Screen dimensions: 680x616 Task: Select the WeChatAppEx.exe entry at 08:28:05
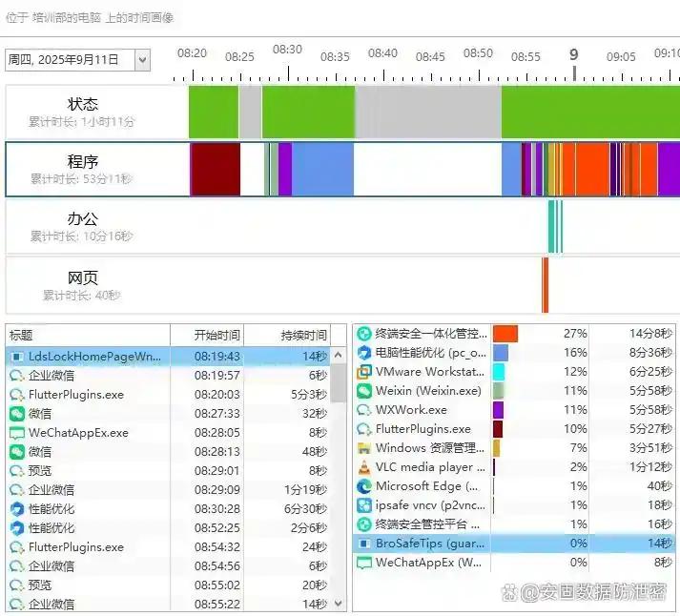78,432
